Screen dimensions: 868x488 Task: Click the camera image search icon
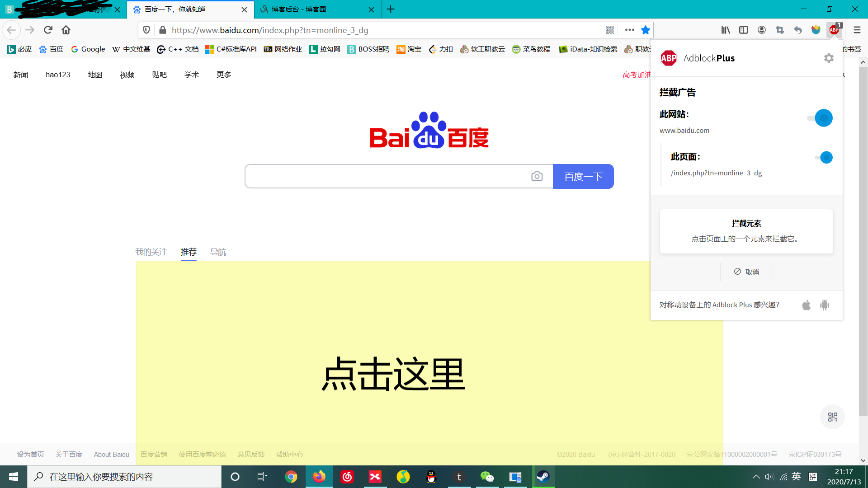[x=537, y=176]
